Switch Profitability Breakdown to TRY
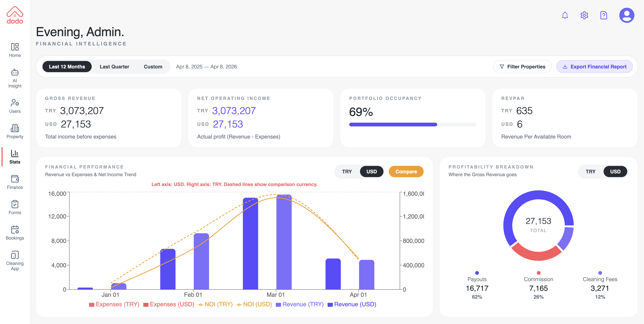The image size is (644, 324). coord(590,172)
